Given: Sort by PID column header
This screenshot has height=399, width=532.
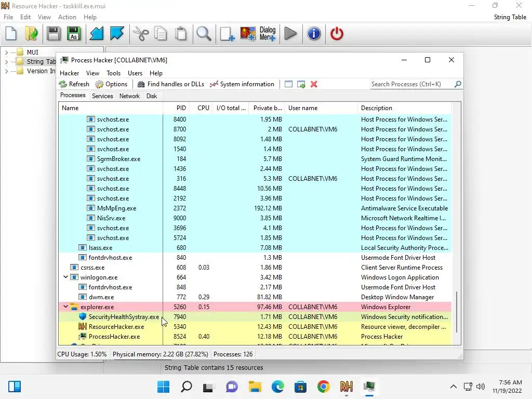Looking at the screenshot, I should tap(176, 108).
